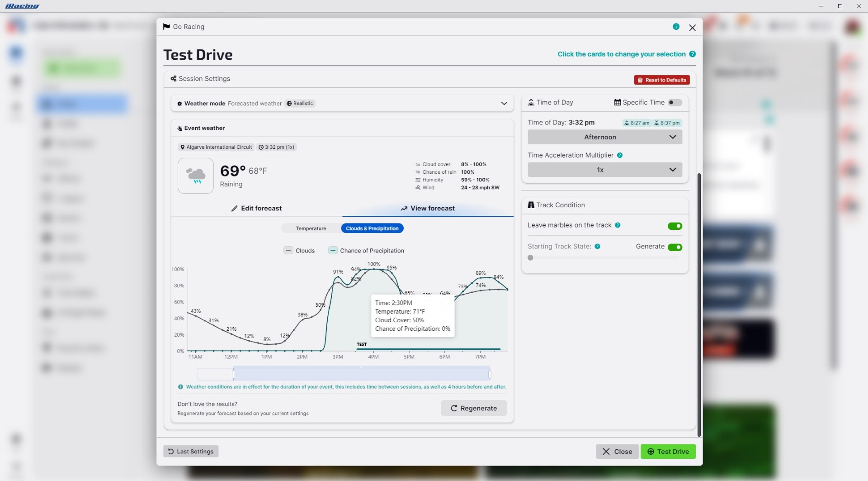
Task: Enable the Specific Time toggle
Action: [675, 103]
